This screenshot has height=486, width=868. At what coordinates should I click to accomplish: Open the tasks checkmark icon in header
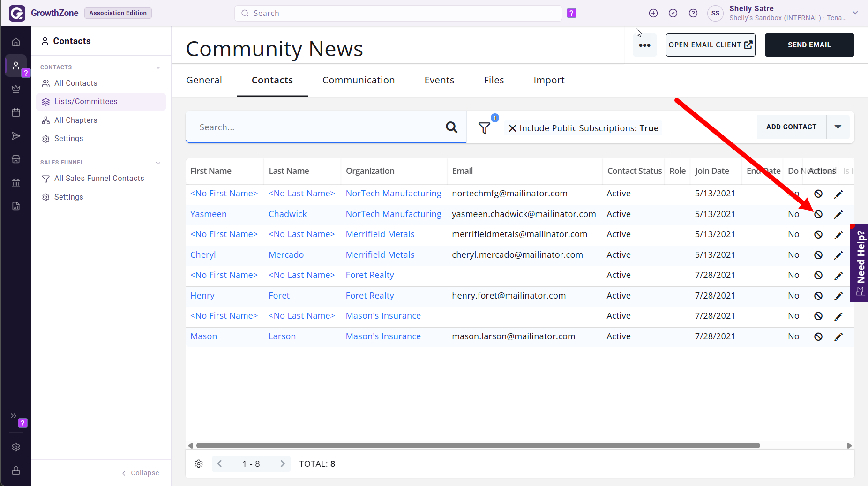click(673, 13)
